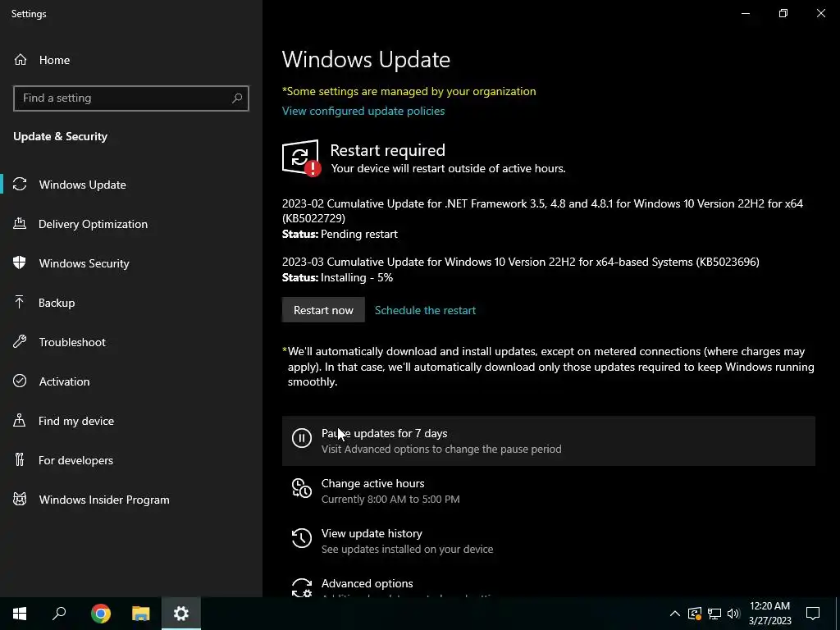The width and height of the screenshot is (840, 630).
Task: Click the Find a setting search box
Action: pos(131,98)
